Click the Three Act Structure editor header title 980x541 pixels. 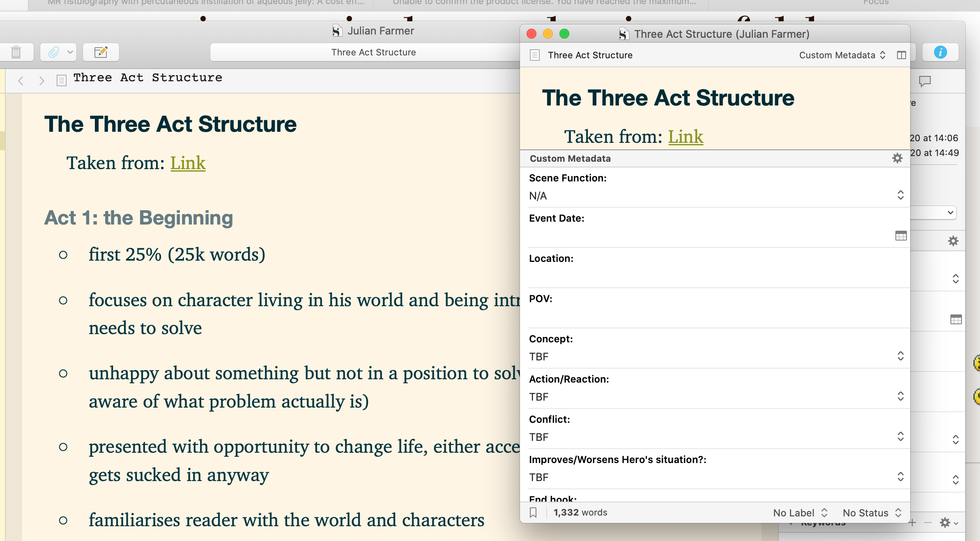(x=148, y=78)
